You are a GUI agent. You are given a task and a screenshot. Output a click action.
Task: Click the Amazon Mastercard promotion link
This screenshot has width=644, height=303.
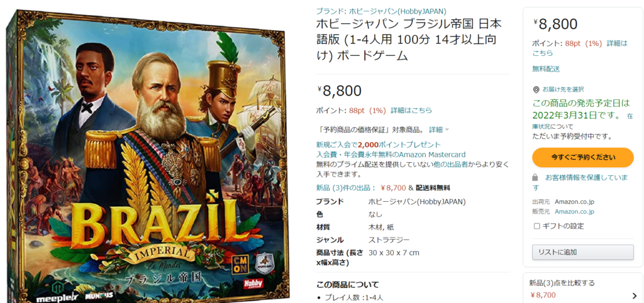click(391, 155)
